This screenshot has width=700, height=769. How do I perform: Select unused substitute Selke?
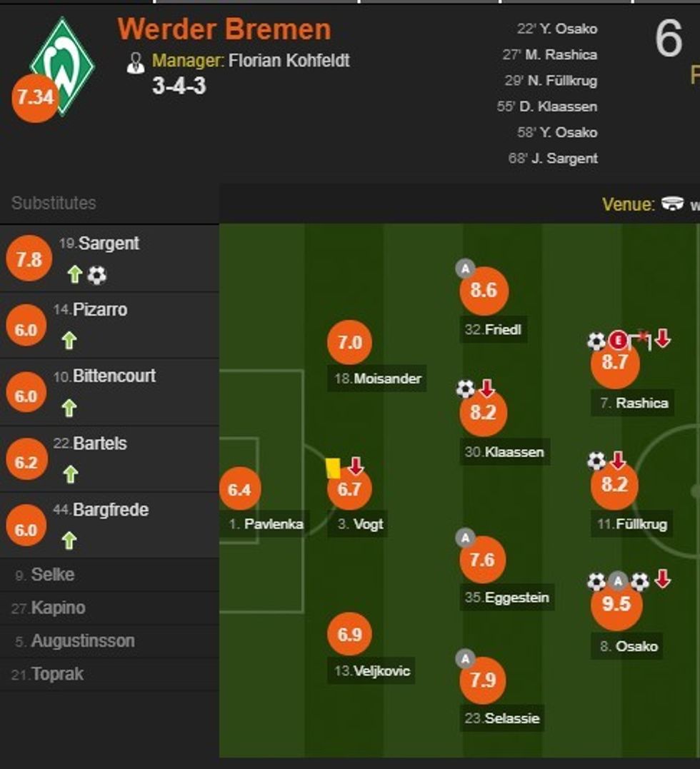point(52,575)
